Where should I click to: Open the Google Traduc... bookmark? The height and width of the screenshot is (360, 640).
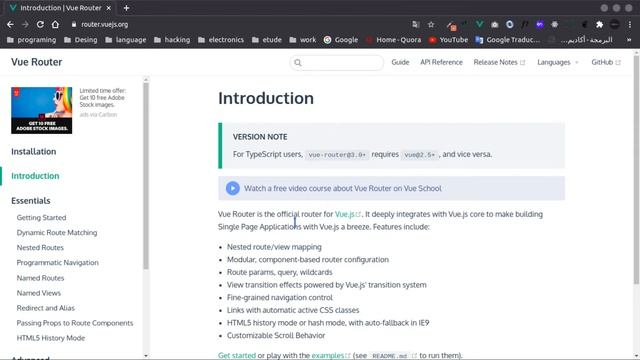tap(508, 40)
